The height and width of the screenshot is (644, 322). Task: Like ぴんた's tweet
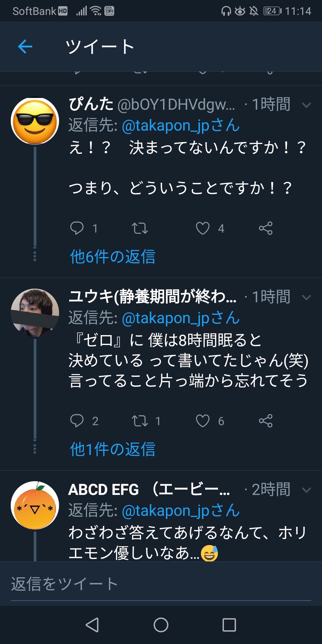click(203, 228)
